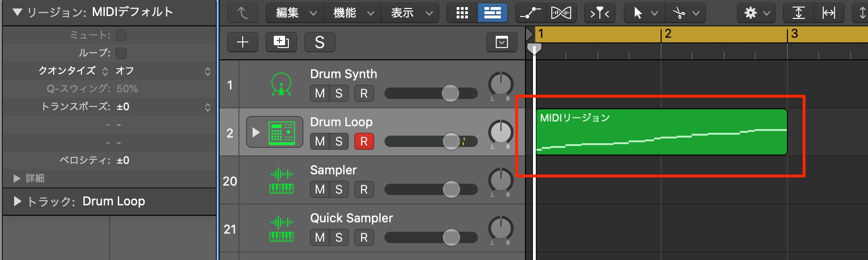The image size is (868, 260).
Task: Record-enable the Quick Sampler track
Action: point(364,237)
